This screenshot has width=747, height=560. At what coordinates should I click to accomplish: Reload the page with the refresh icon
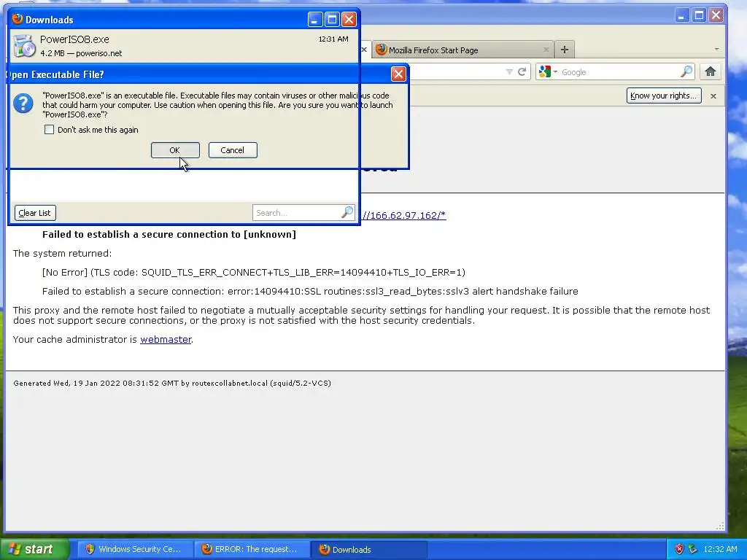(x=522, y=72)
